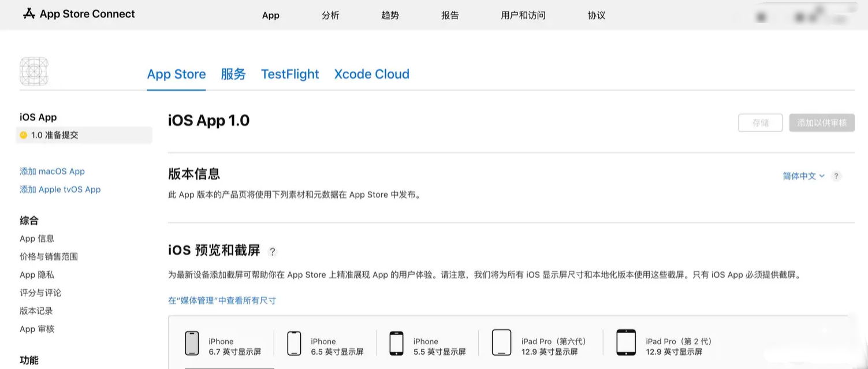The image size is (868, 369).
Task: Click the 添加 macOS App link
Action: point(52,171)
